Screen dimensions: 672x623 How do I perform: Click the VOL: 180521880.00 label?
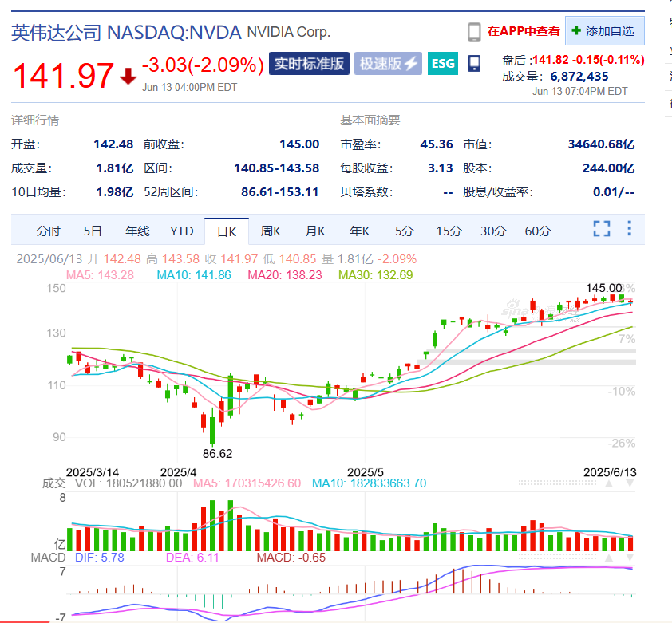128,483
